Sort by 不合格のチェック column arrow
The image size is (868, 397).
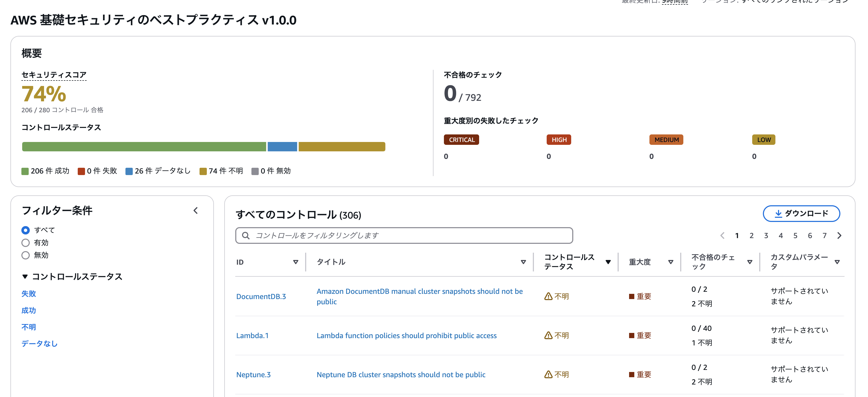coord(750,262)
